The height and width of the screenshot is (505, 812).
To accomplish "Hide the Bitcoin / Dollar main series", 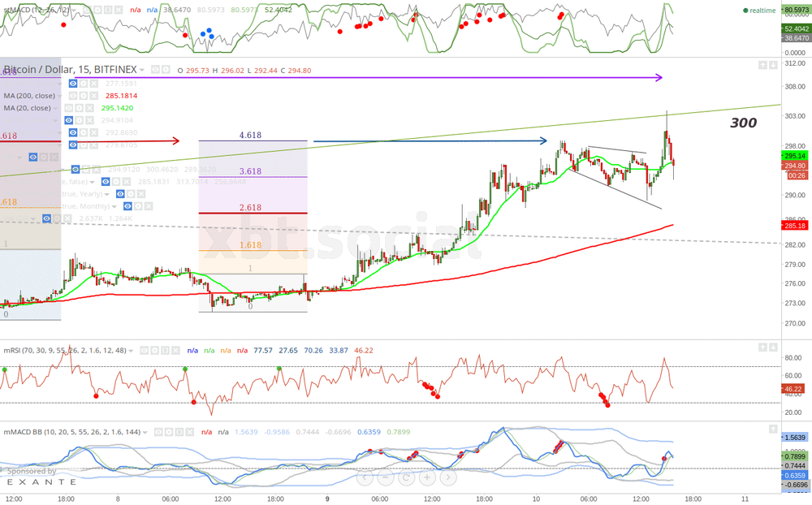I will [x=154, y=71].
